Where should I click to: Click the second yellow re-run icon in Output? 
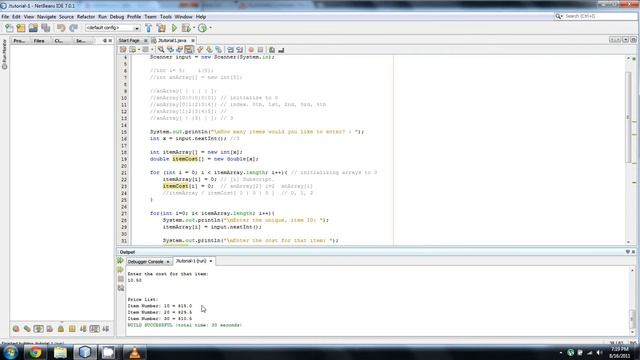pos(120,270)
